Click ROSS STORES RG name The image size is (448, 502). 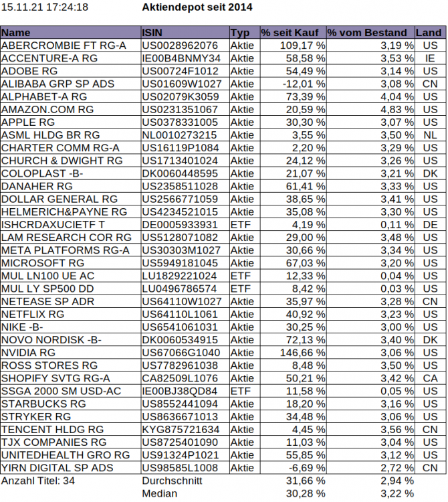[70, 365]
